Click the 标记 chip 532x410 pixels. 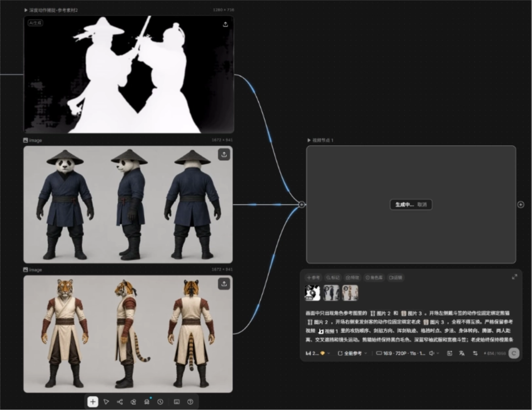pyautogui.click(x=333, y=278)
